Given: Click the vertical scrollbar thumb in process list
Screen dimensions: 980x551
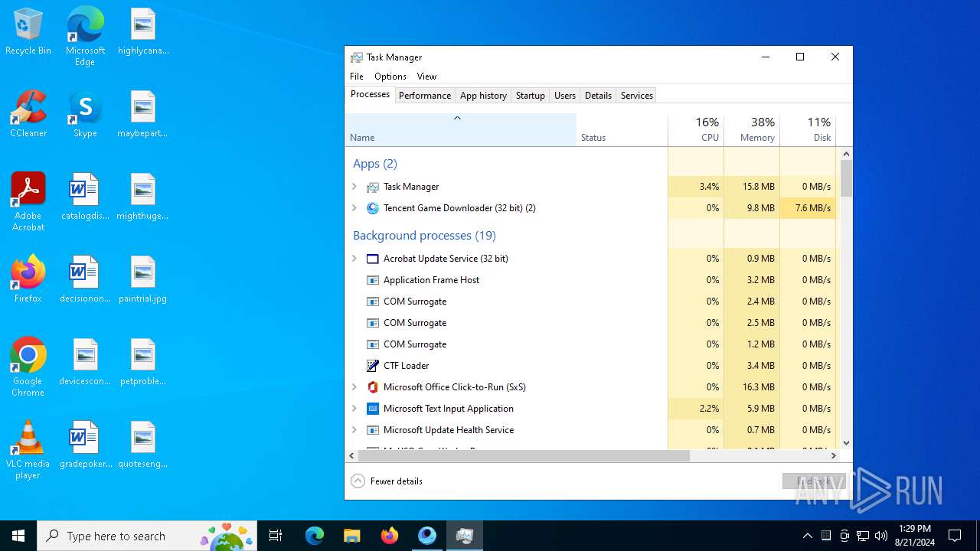Looking at the screenshot, I should tap(846, 178).
